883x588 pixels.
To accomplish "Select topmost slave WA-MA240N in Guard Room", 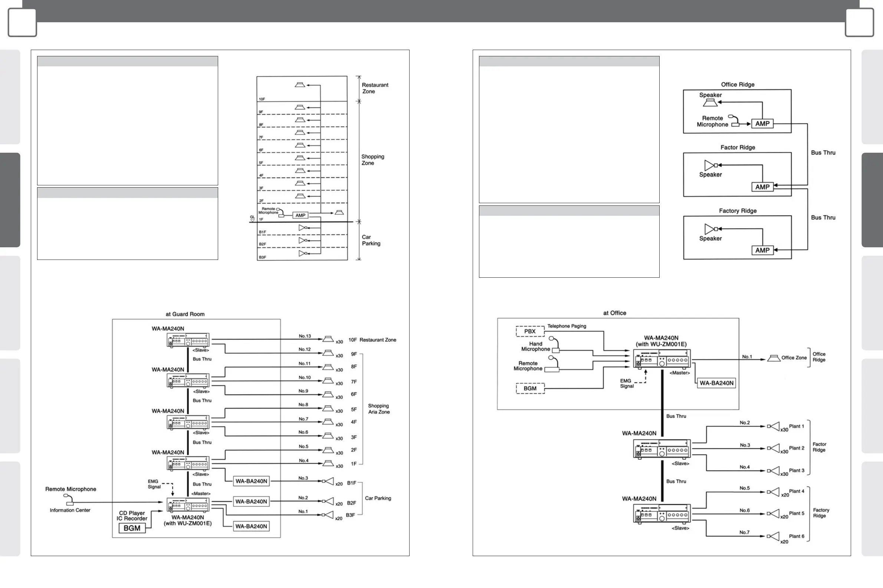I will [x=188, y=340].
